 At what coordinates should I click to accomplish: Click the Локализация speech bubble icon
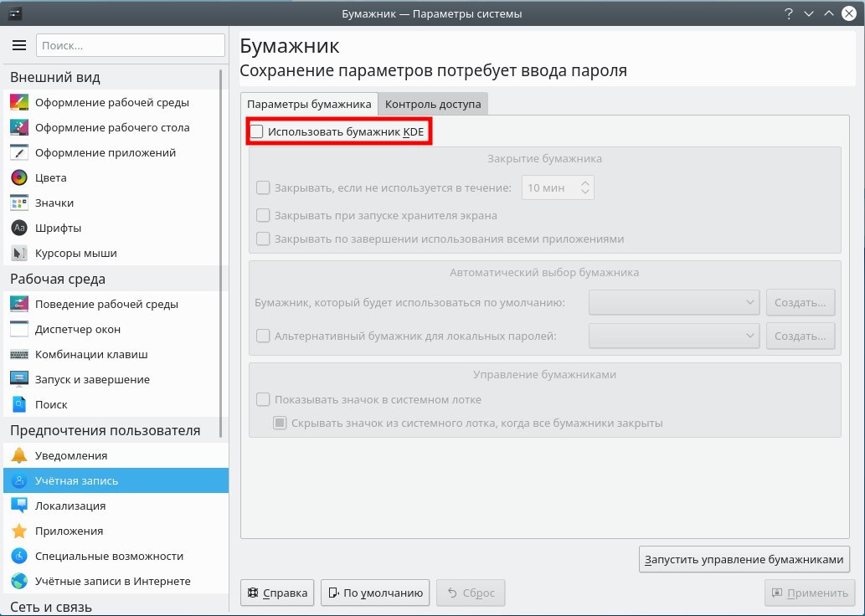tap(19, 506)
